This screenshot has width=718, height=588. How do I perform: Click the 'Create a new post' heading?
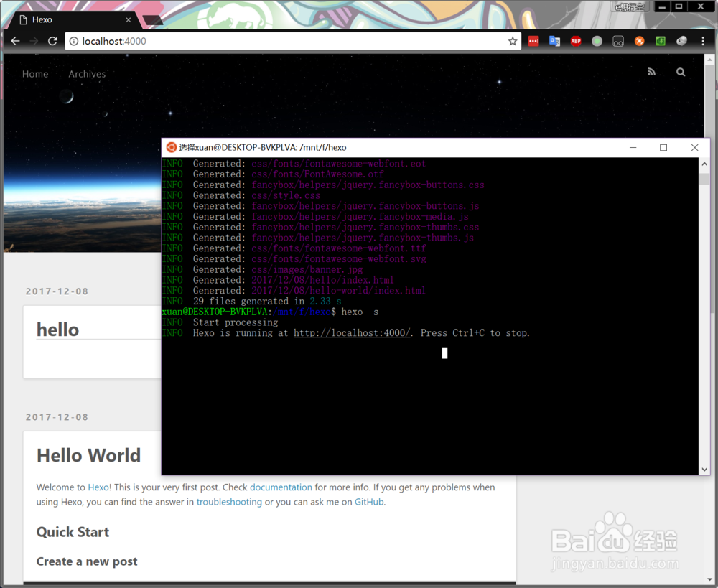(x=87, y=561)
